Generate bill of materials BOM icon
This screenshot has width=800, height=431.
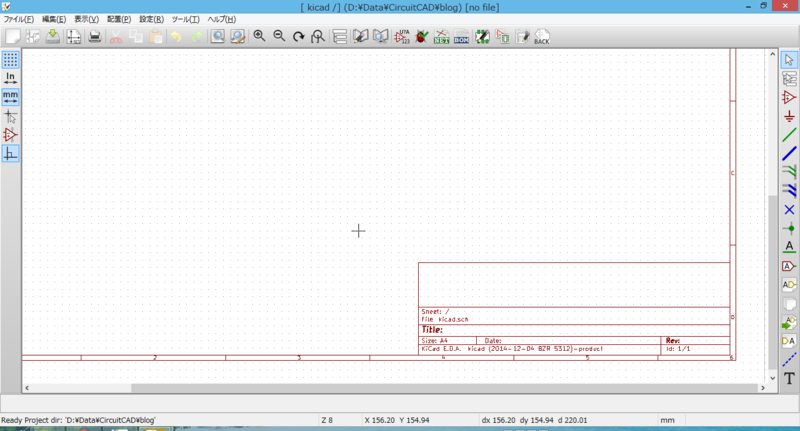(461, 36)
